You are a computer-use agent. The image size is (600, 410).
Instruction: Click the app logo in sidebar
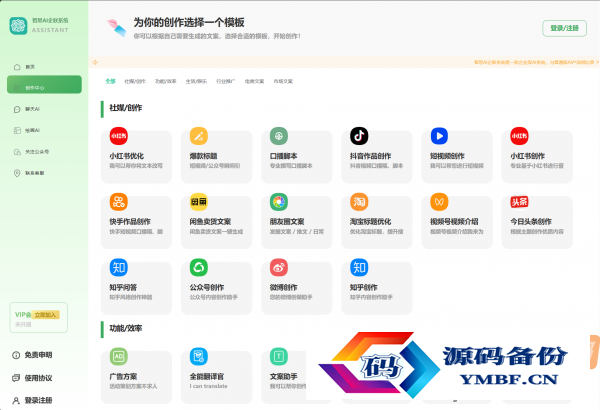pyautogui.click(x=18, y=26)
